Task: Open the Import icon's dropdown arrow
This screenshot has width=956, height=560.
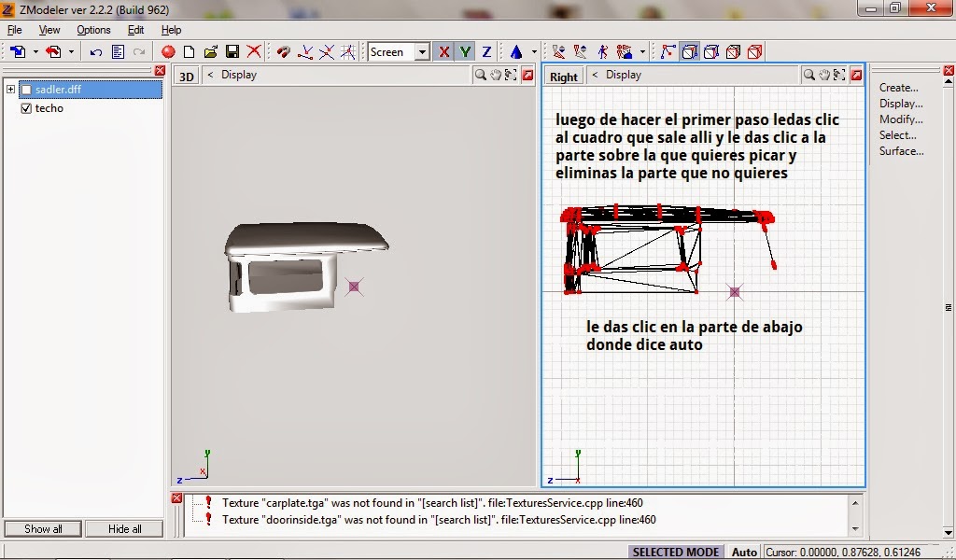Action: 35,51
